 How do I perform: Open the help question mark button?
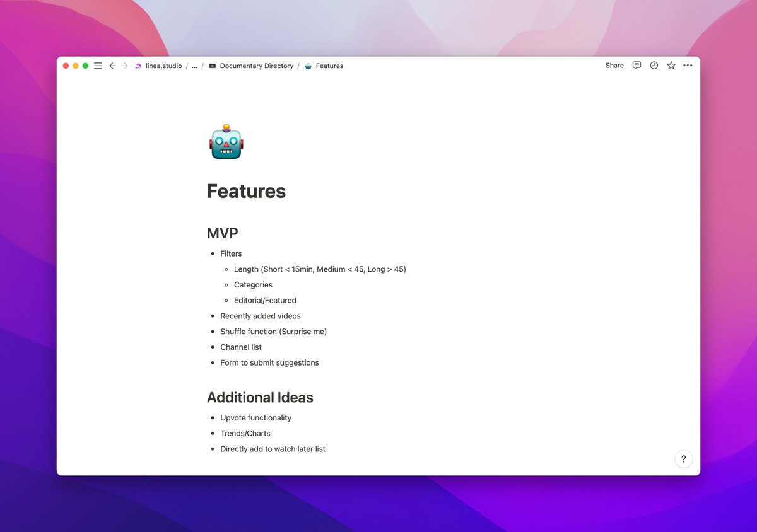[x=683, y=459]
